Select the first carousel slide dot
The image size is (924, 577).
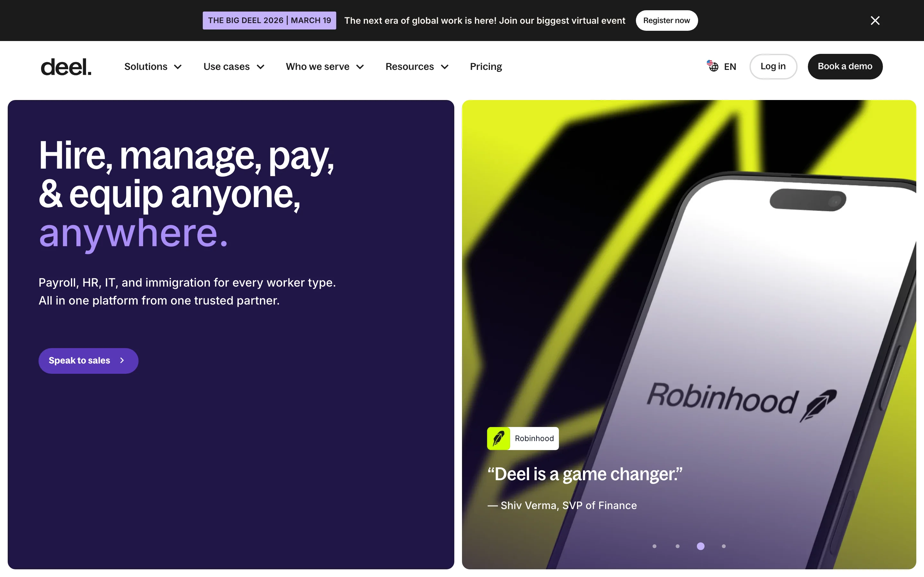(654, 546)
